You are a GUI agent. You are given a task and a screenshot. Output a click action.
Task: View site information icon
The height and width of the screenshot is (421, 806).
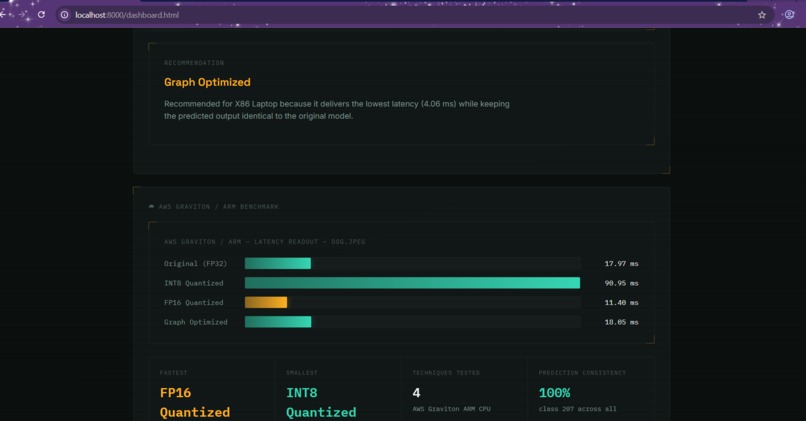(64, 15)
